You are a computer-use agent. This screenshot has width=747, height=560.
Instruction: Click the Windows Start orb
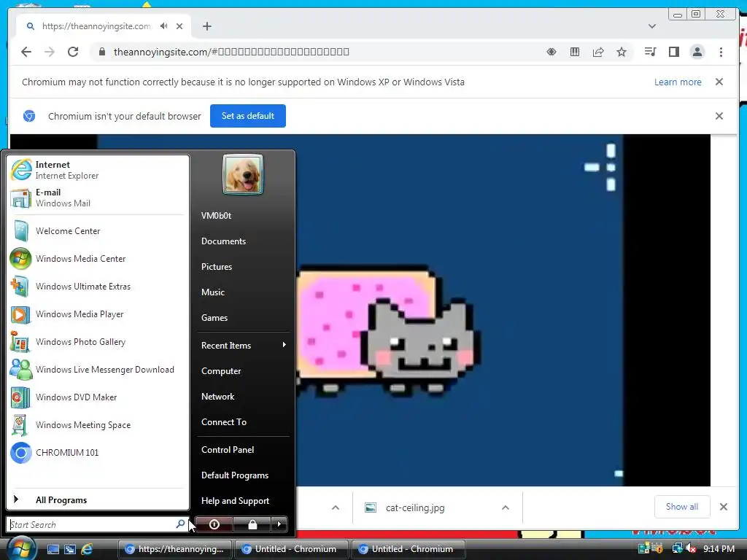point(20,548)
